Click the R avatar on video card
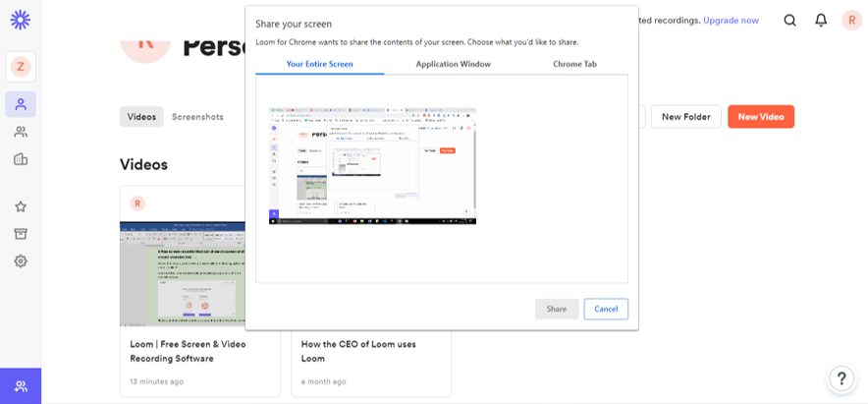The image size is (868, 404). point(137,203)
